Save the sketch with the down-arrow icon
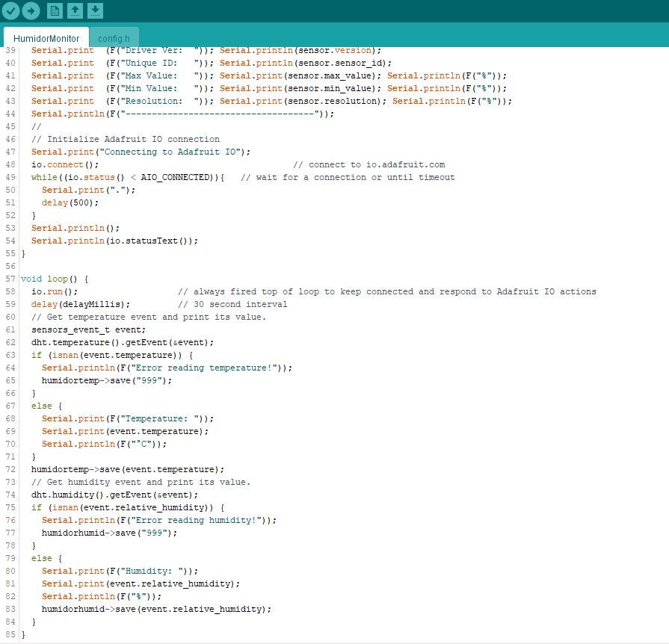The image size is (669, 644). click(x=95, y=11)
